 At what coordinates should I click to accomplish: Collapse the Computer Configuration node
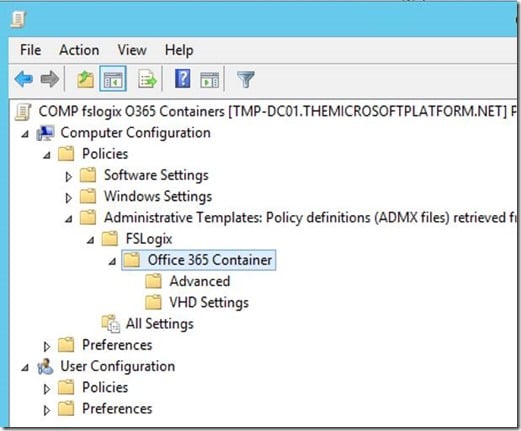point(25,134)
